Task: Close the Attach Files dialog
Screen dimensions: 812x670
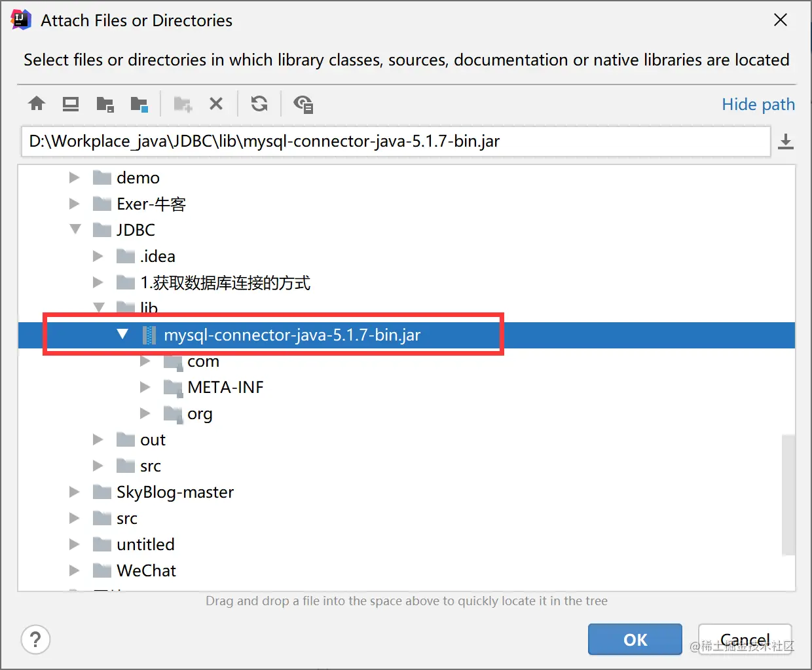Action: tap(781, 20)
